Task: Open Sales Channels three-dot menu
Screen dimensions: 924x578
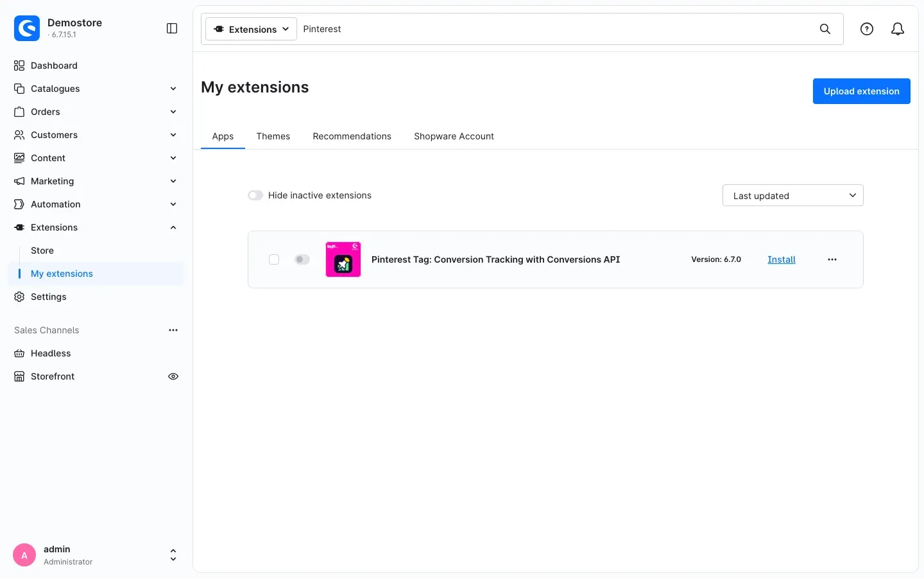Action: click(173, 330)
